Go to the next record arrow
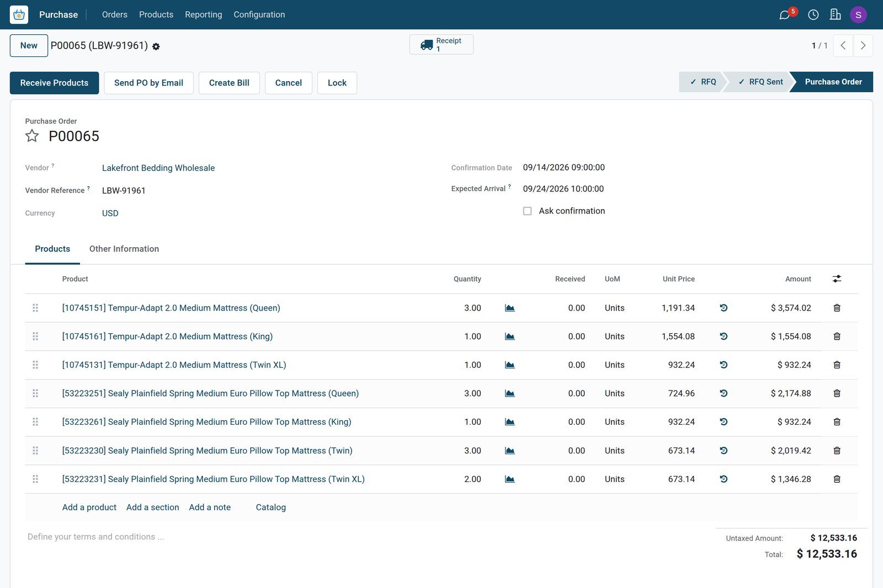 [863, 46]
